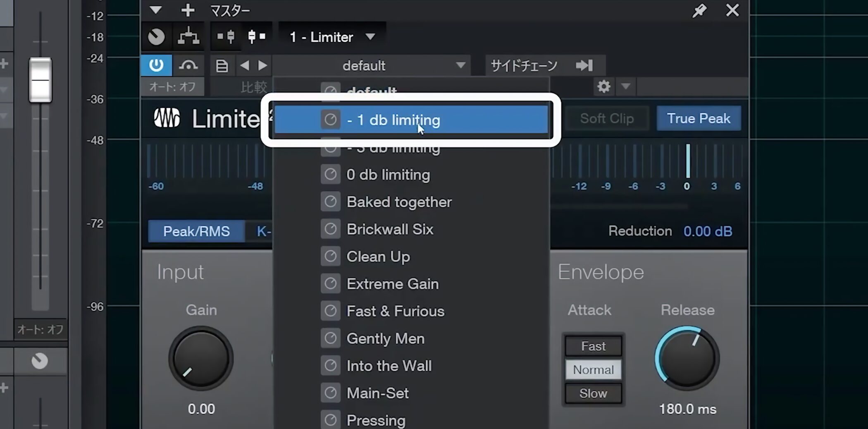Open the 1 - Limiter insert dropdown
The width and height of the screenshot is (868, 429).
click(x=370, y=37)
